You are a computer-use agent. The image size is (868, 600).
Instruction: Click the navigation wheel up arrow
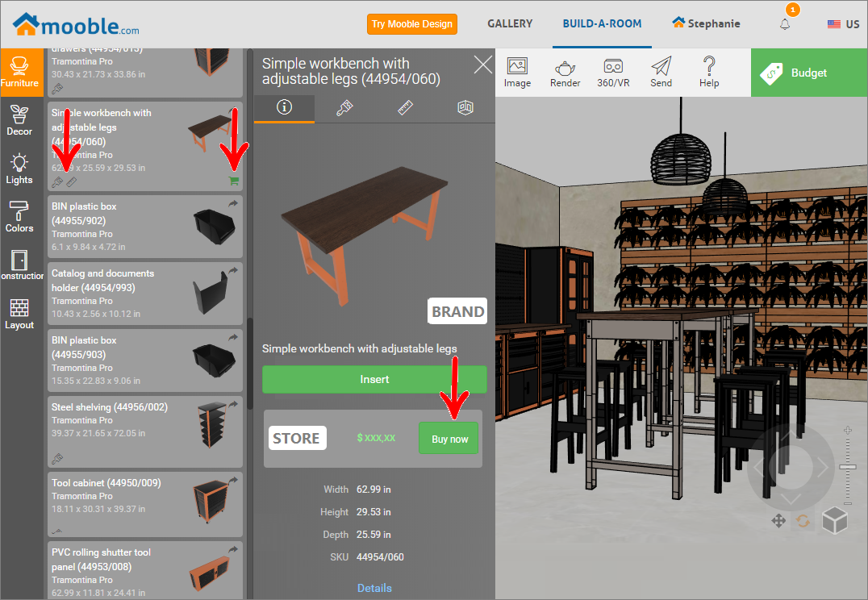pyautogui.click(x=791, y=434)
